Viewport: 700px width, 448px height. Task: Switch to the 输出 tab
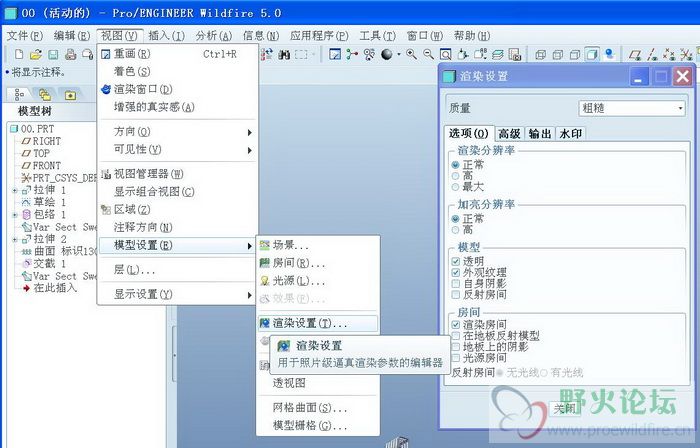point(540,134)
